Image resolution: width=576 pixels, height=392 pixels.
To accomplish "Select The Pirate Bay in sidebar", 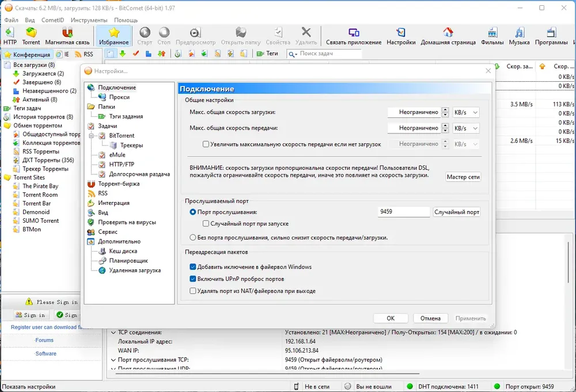I will 40,186.
